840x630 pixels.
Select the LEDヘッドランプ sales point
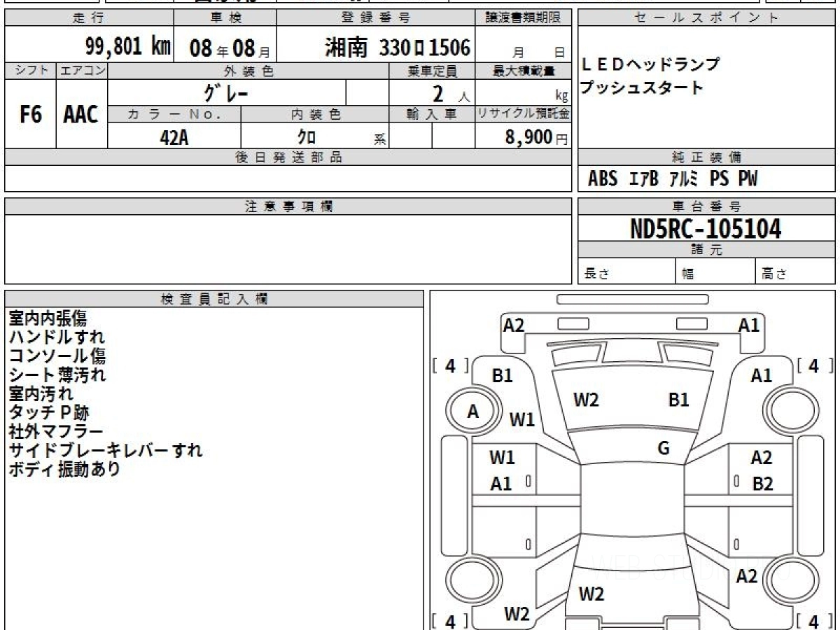(650, 65)
